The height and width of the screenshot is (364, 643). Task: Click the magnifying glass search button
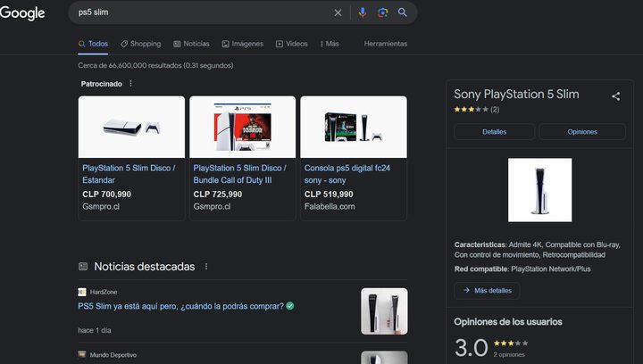[x=403, y=12]
